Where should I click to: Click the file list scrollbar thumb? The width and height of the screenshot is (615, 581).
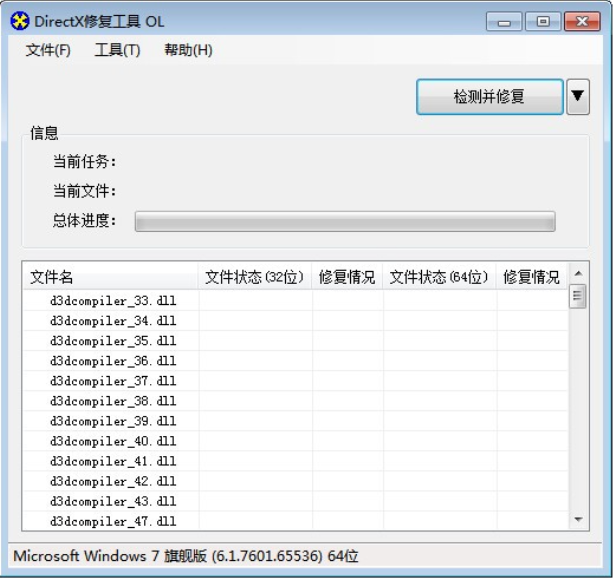click(x=578, y=297)
